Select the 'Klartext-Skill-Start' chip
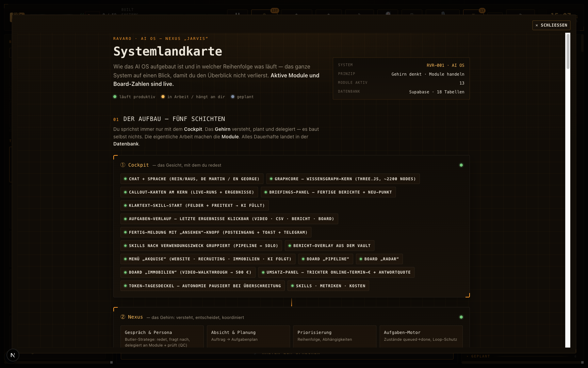This screenshot has height=368, width=588. (195, 205)
